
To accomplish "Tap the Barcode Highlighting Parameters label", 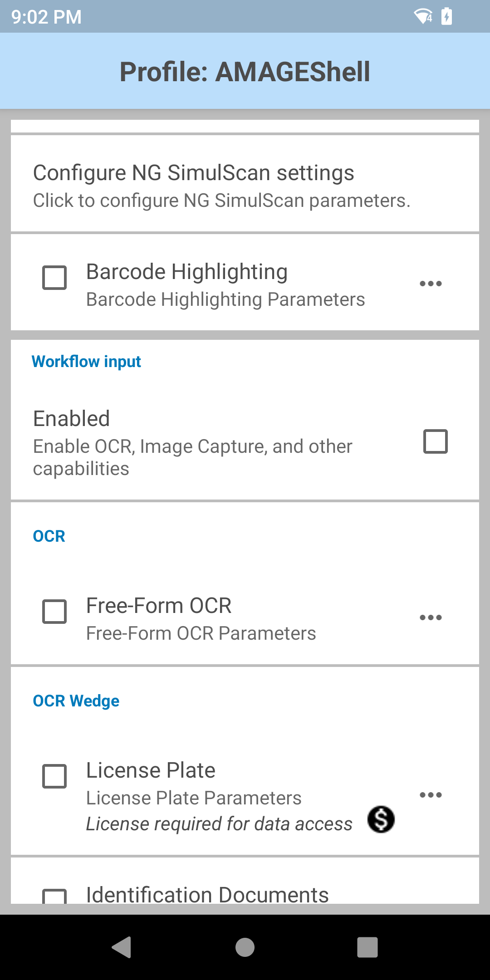I will click(x=225, y=299).
